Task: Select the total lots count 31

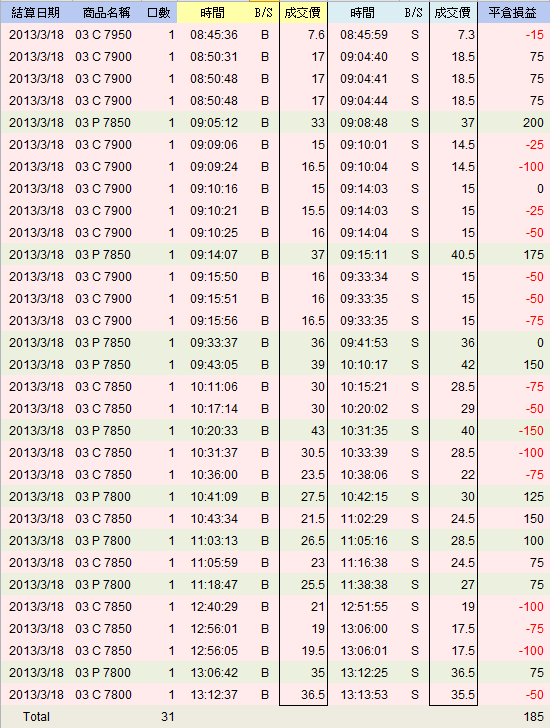Action: [x=168, y=716]
